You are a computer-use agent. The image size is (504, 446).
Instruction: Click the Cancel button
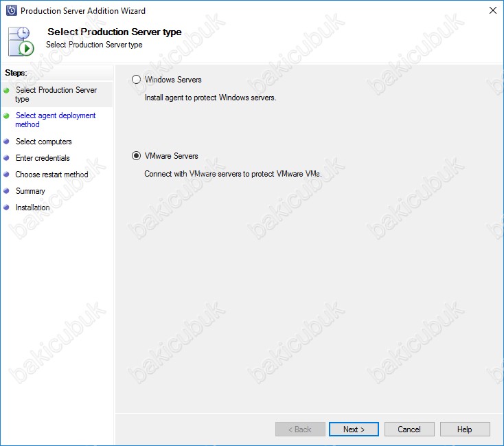409,430
